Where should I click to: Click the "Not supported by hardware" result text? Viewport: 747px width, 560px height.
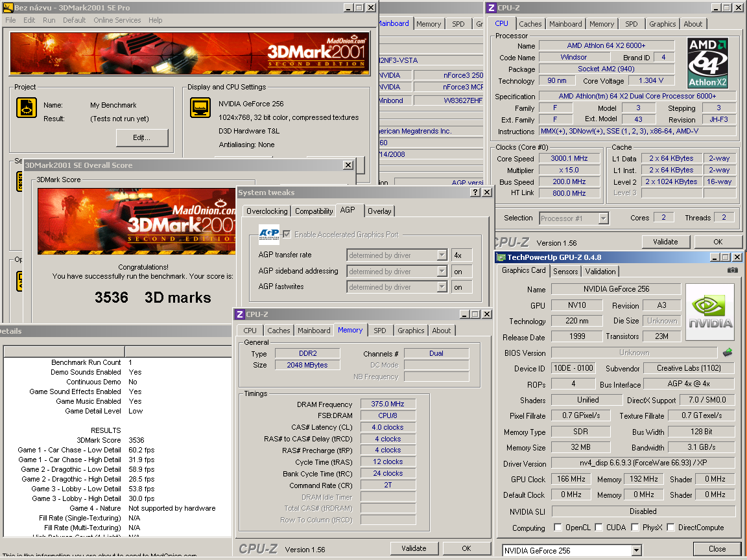pos(171,508)
